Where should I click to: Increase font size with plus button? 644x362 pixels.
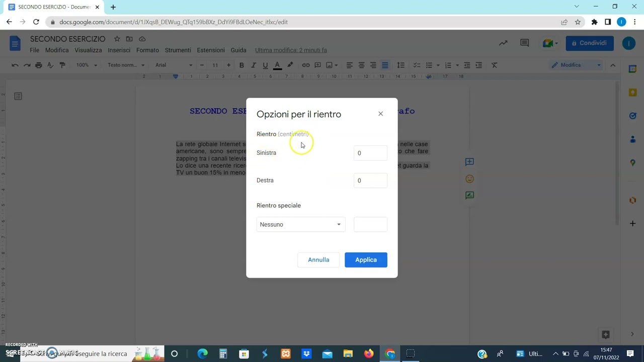point(228,65)
